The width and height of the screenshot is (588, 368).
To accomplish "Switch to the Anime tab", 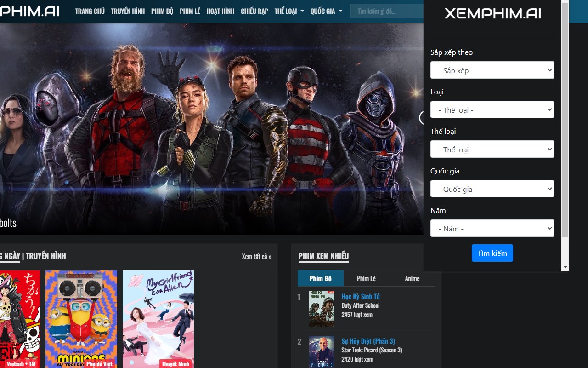I will tap(412, 278).
